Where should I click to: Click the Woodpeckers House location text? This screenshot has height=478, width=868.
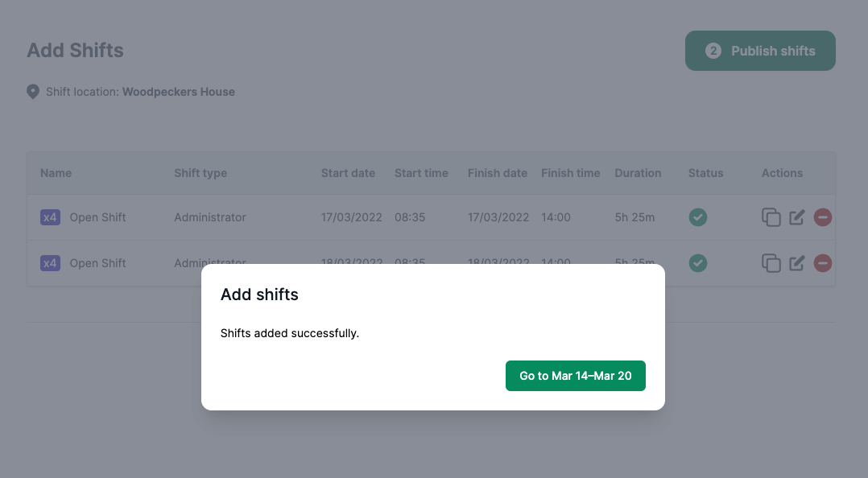click(x=179, y=92)
